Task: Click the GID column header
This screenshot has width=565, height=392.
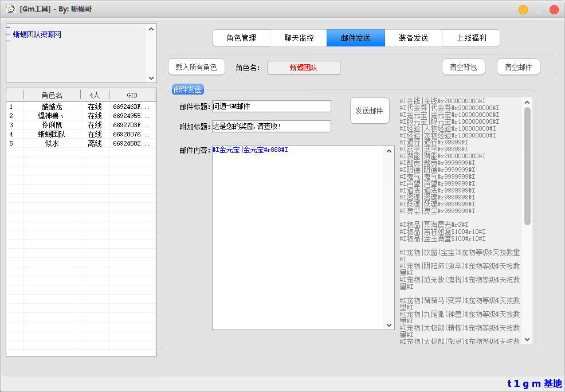Action: 132,95
